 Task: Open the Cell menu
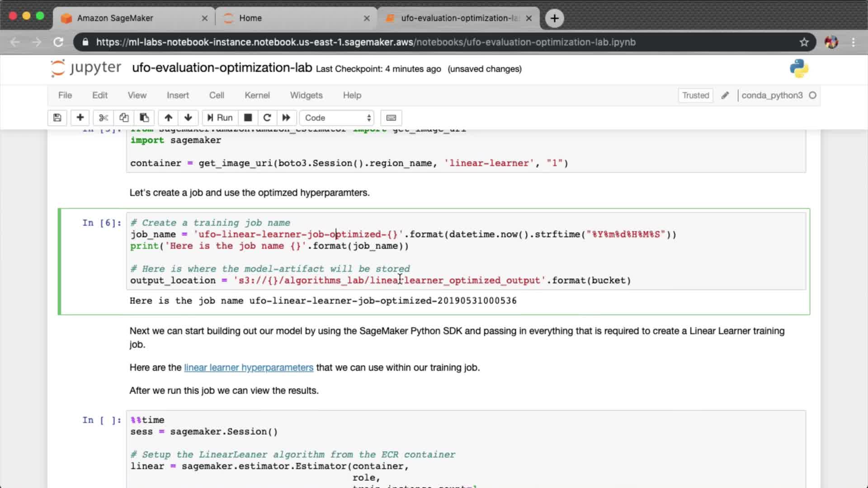[217, 95]
